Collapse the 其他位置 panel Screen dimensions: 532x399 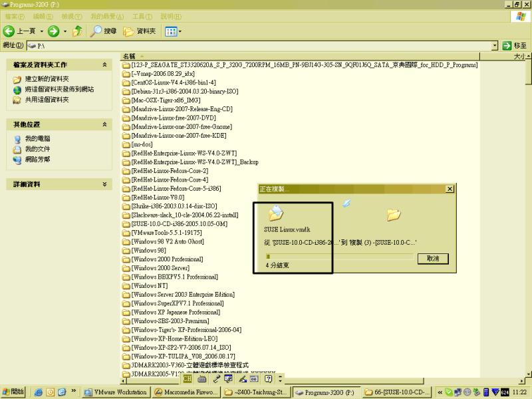[104, 124]
